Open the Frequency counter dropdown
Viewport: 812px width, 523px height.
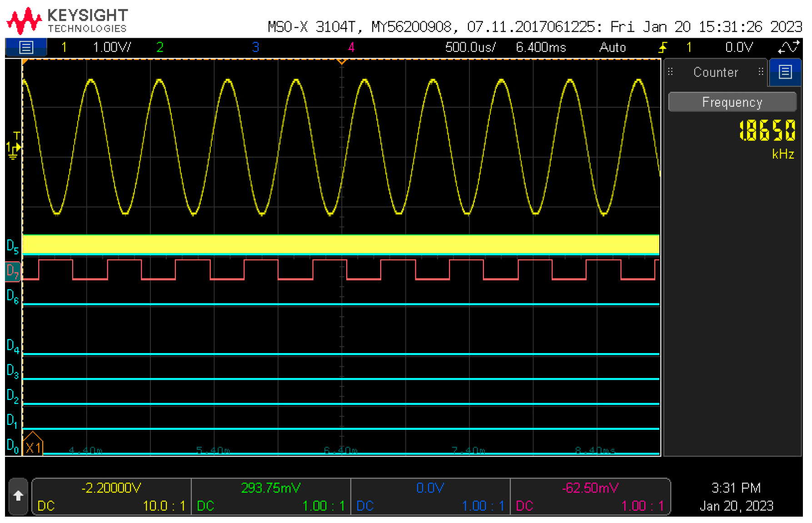[732, 102]
